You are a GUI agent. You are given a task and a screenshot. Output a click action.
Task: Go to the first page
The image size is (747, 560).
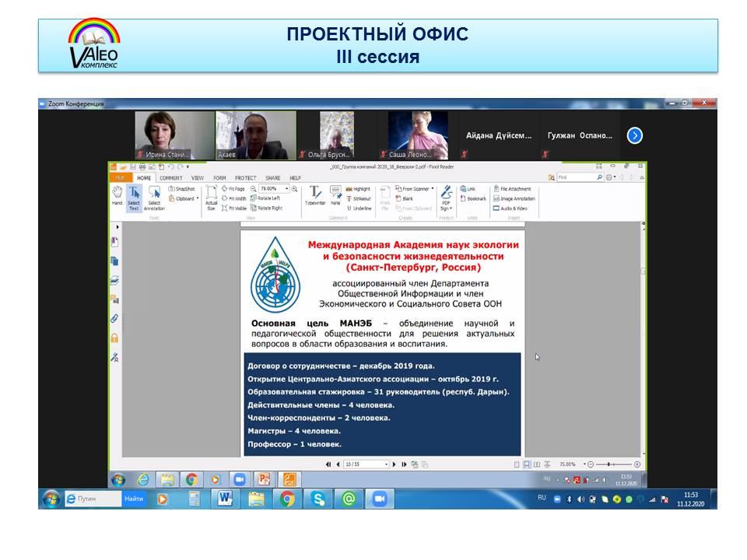[328, 464]
